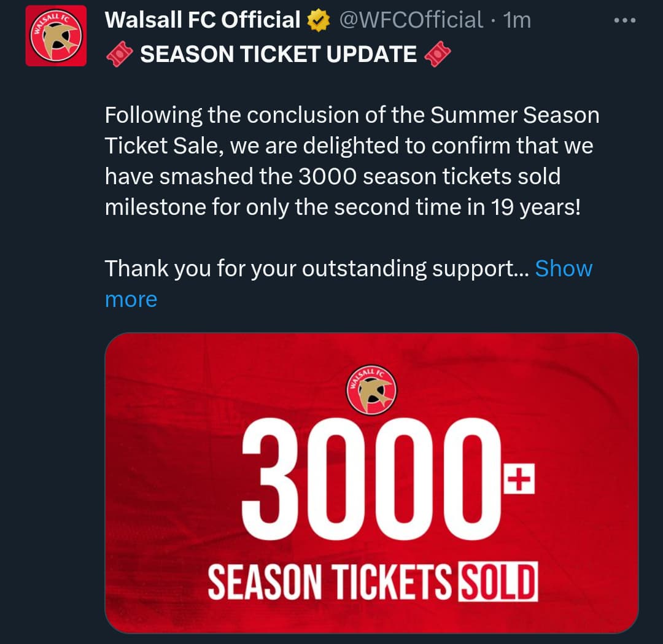The image size is (663, 644).
Task: Expand the tweet with Show more
Action: pos(349,284)
